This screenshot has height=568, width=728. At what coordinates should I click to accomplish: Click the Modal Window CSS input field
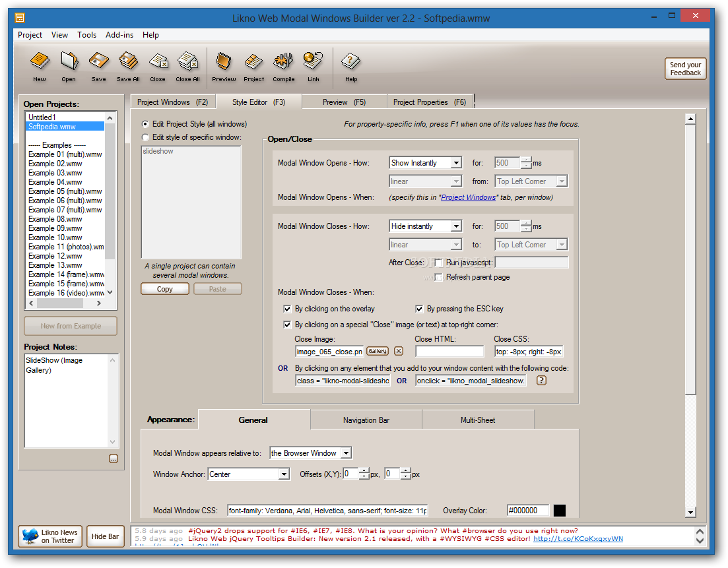327,511
